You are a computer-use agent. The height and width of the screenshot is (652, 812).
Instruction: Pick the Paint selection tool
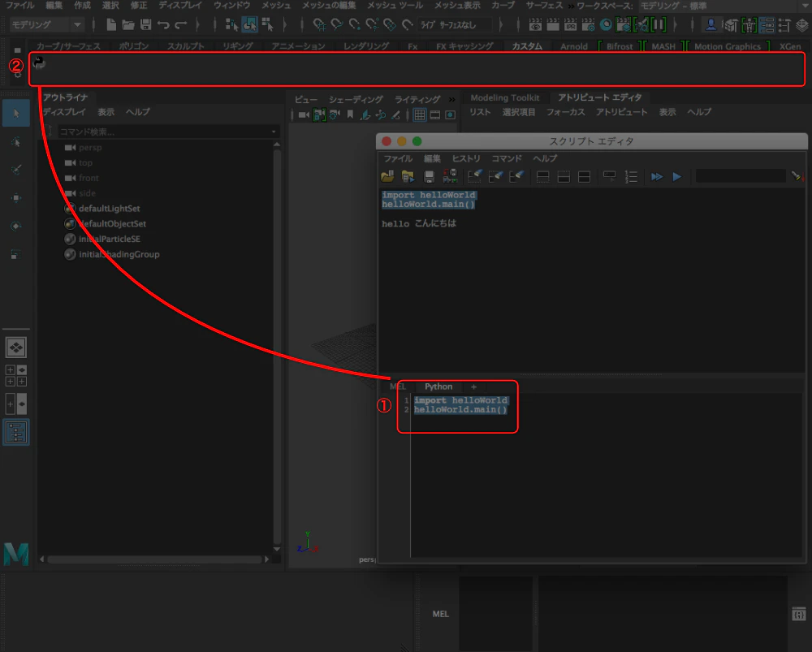pyautogui.click(x=16, y=170)
